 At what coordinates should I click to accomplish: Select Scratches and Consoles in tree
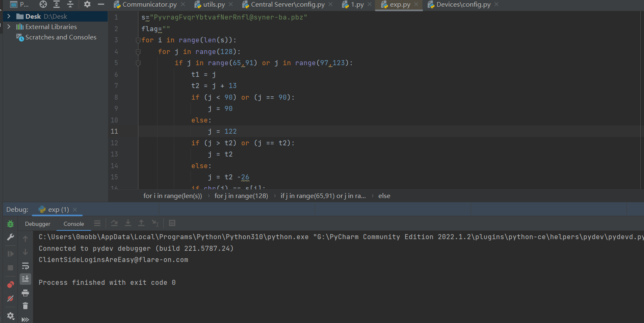click(x=61, y=37)
